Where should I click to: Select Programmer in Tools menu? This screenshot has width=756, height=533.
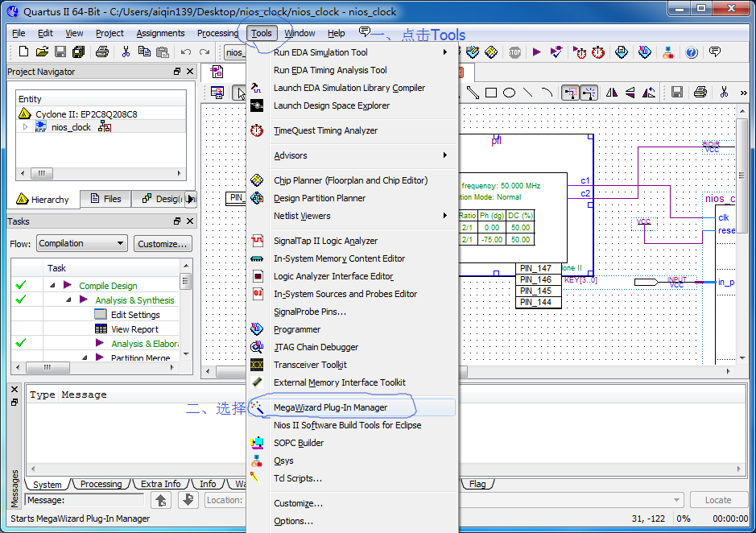pyautogui.click(x=351, y=329)
